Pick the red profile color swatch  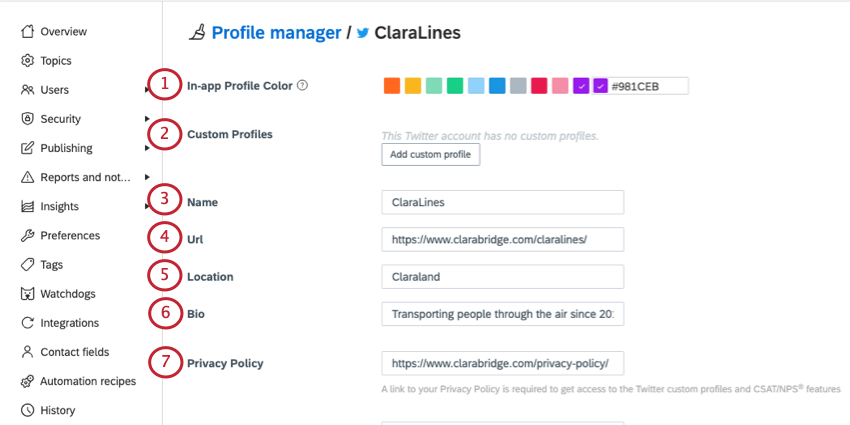click(x=539, y=86)
